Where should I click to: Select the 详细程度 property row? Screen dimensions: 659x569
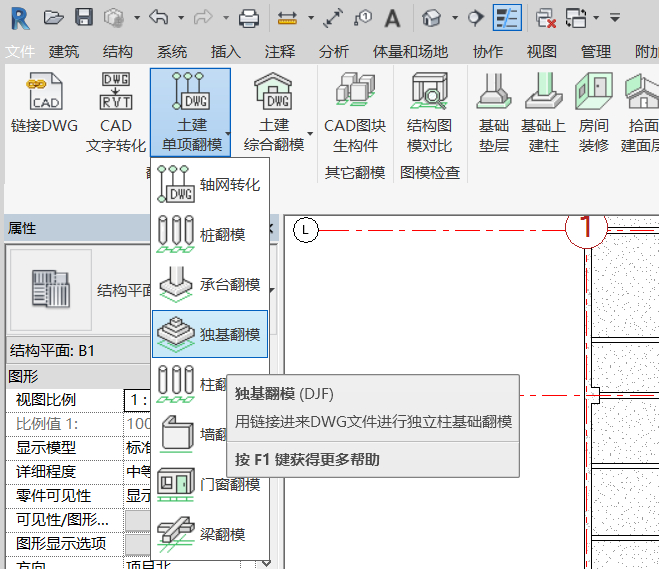click(x=78, y=472)
